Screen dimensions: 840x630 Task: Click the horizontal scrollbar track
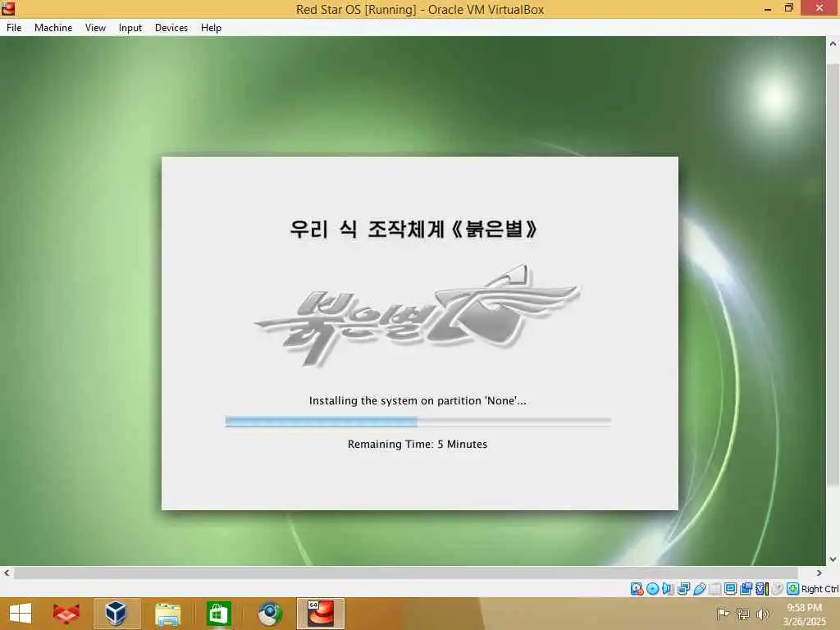(x=405, y=573)
